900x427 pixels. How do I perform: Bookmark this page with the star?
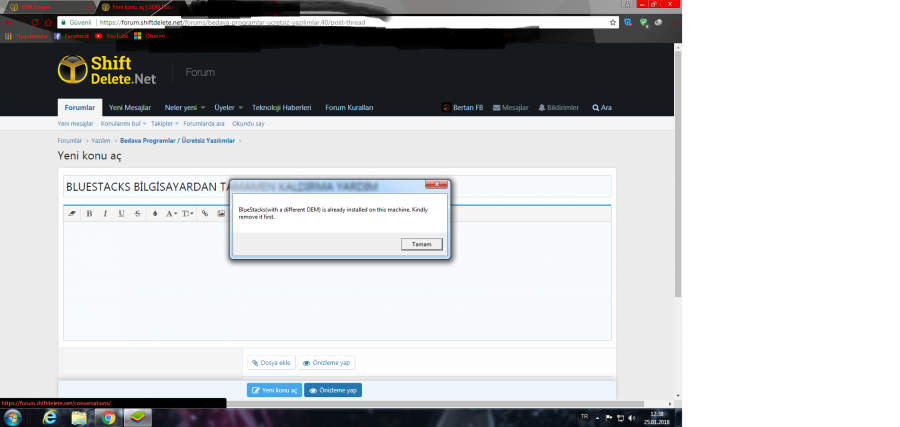tap(612, 22)
